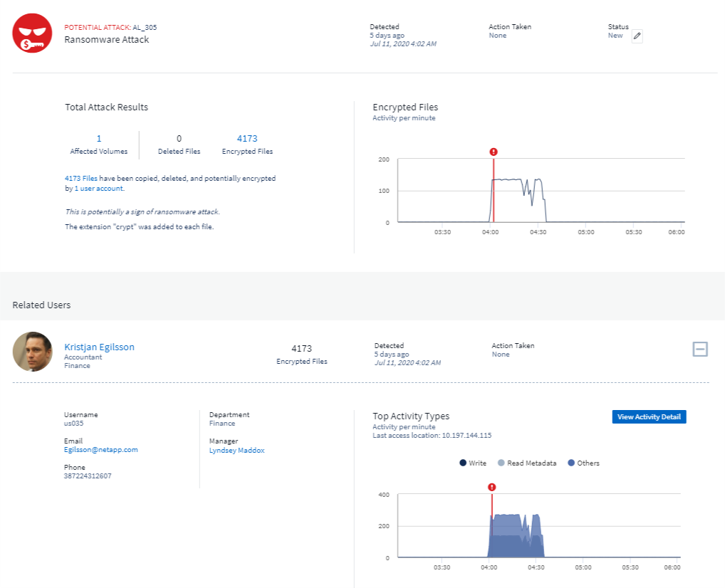
Task: Click the 4173 Encrypted Files count
Action: 247,139
